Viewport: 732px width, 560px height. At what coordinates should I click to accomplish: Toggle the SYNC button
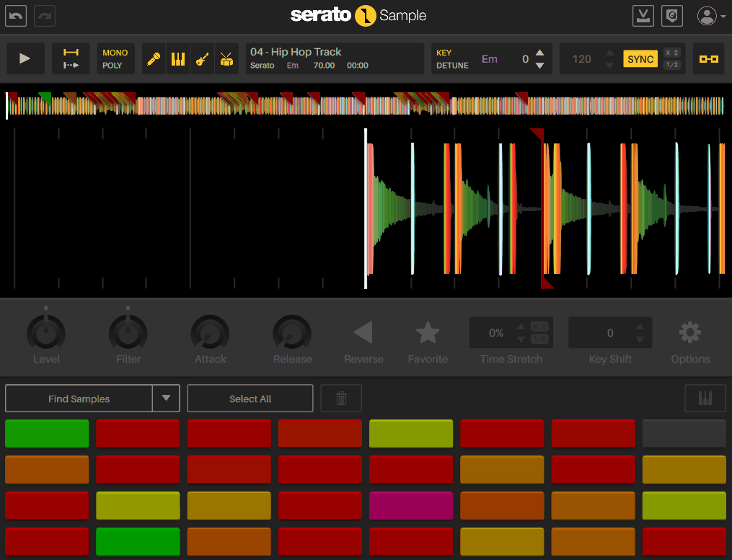click(x=640, y=59)
